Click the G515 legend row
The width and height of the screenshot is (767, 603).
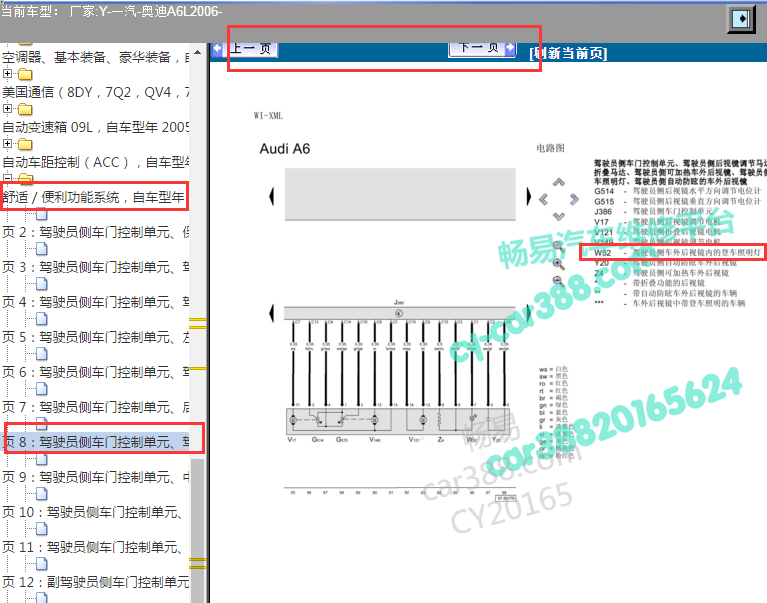677,201
